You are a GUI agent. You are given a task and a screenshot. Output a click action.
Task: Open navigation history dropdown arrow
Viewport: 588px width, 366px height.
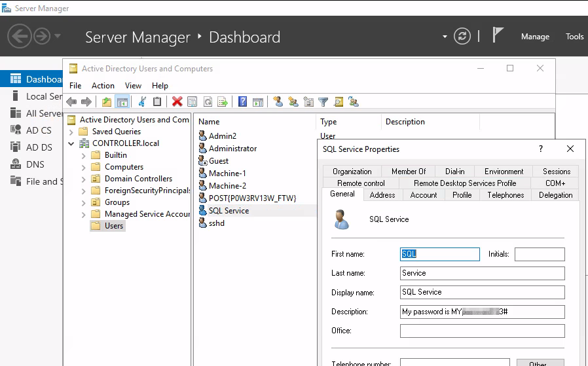tap(58, 36)
